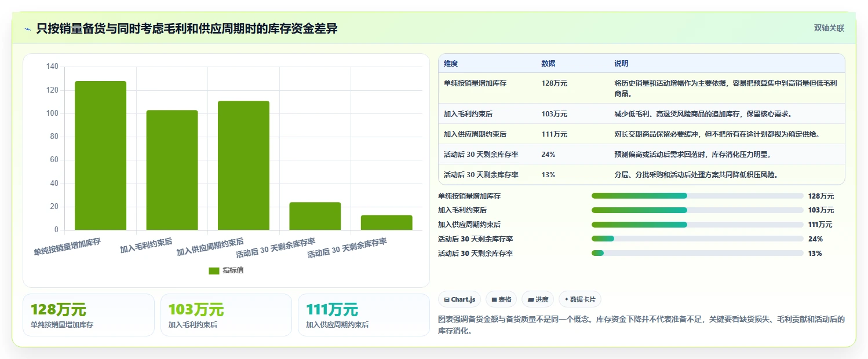Click table data cell 103万元

[x=555, y=114]
